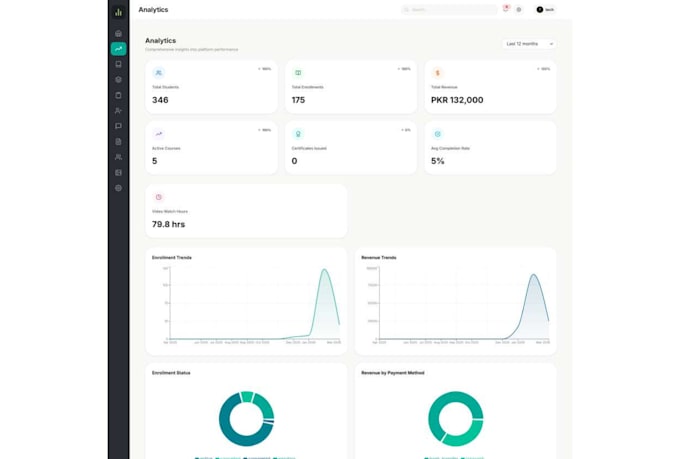Click the Total Enrollments book icon
This screenshot has height=459, width=680.
click(298, 73)
